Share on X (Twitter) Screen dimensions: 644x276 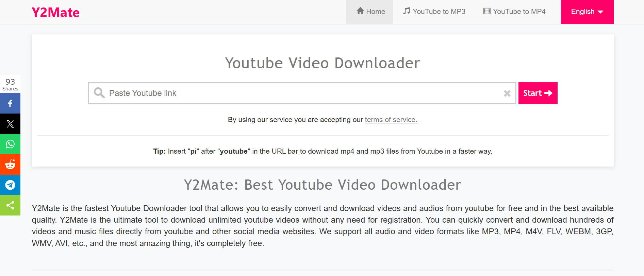pos(10,124)
